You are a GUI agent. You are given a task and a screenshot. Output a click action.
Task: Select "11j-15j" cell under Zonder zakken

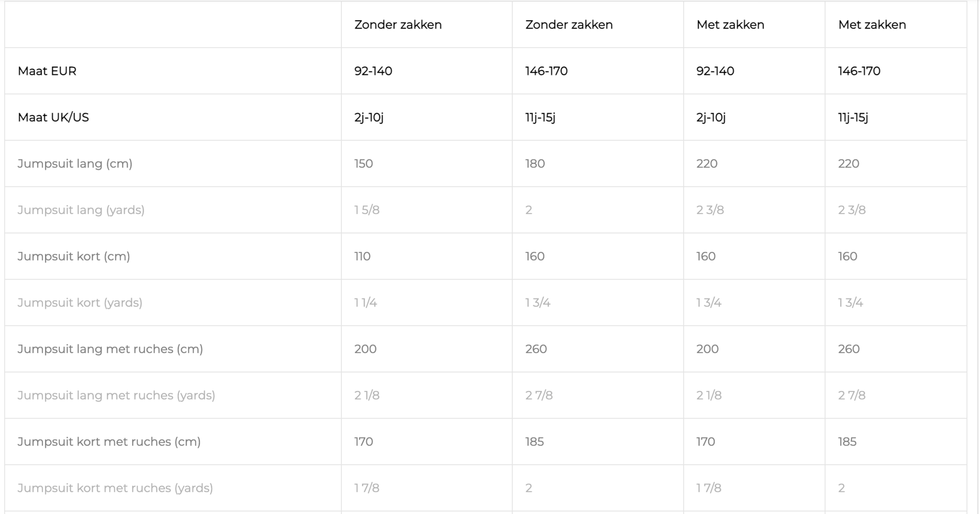540,117
